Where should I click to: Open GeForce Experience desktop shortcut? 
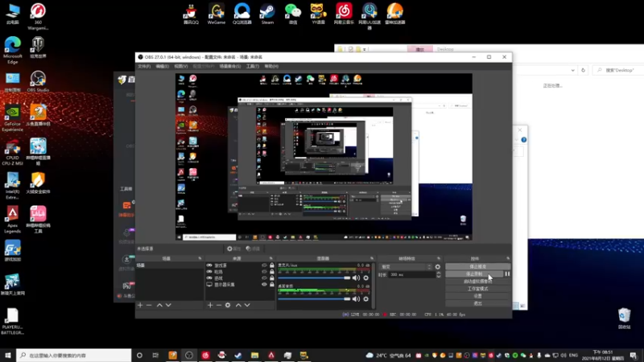(13, 117)
